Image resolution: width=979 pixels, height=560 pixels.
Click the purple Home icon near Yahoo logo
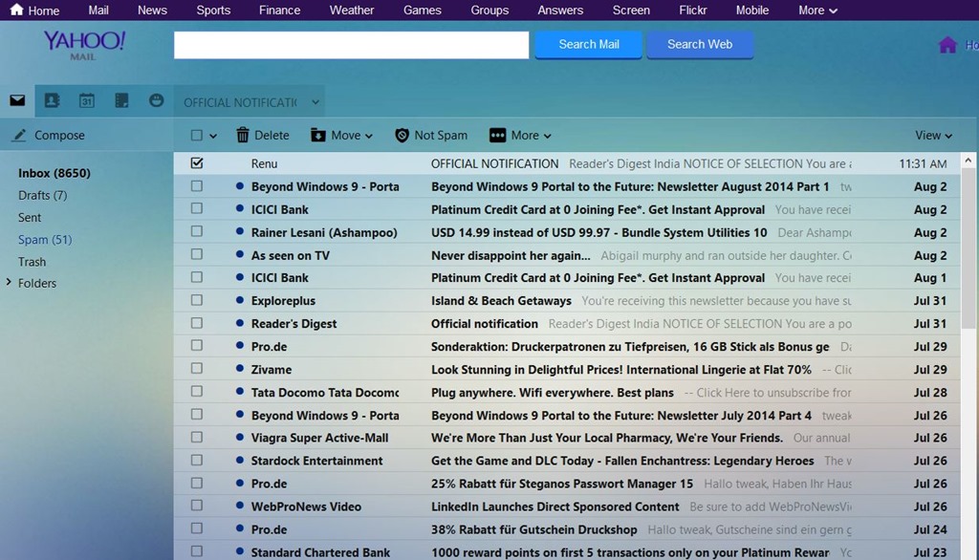(947, 43)
